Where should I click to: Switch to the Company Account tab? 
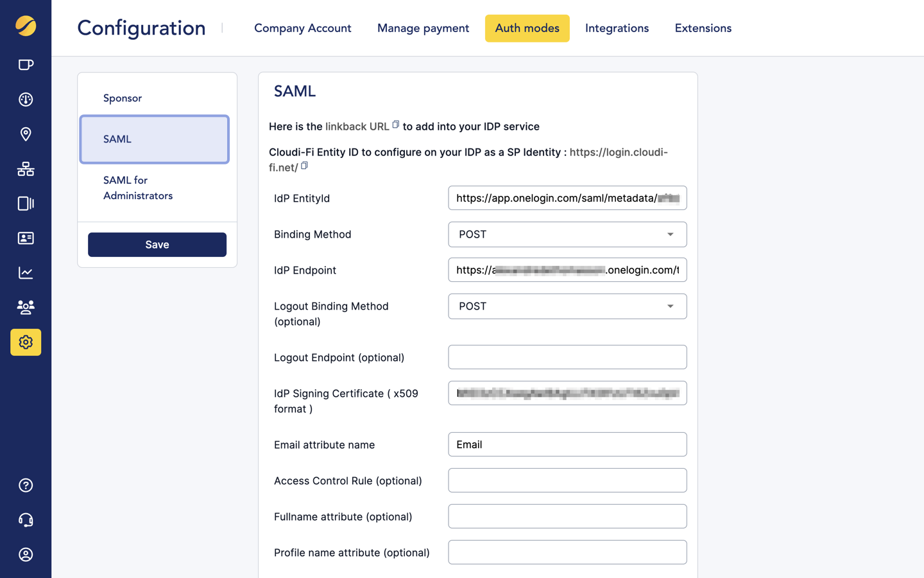click(303, 28)
